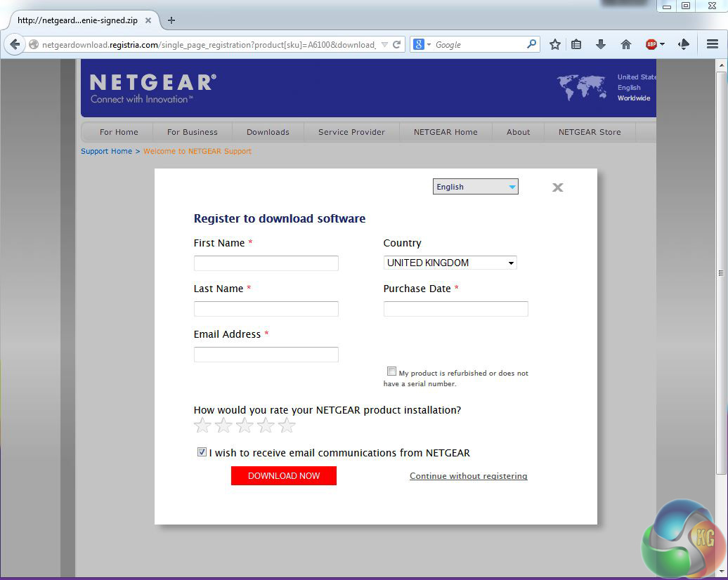Click the toolbar icon left of the menu button
728x580 pixels.
(x=684, y=44)
